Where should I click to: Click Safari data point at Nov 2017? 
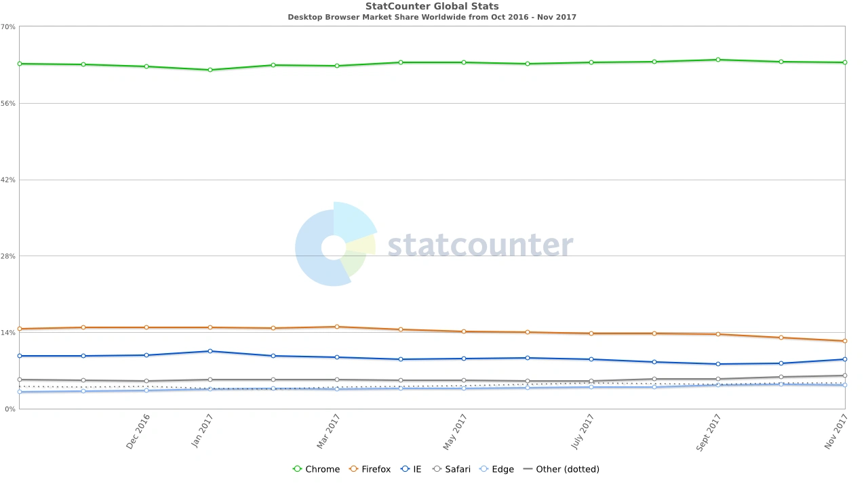(845, 375)
